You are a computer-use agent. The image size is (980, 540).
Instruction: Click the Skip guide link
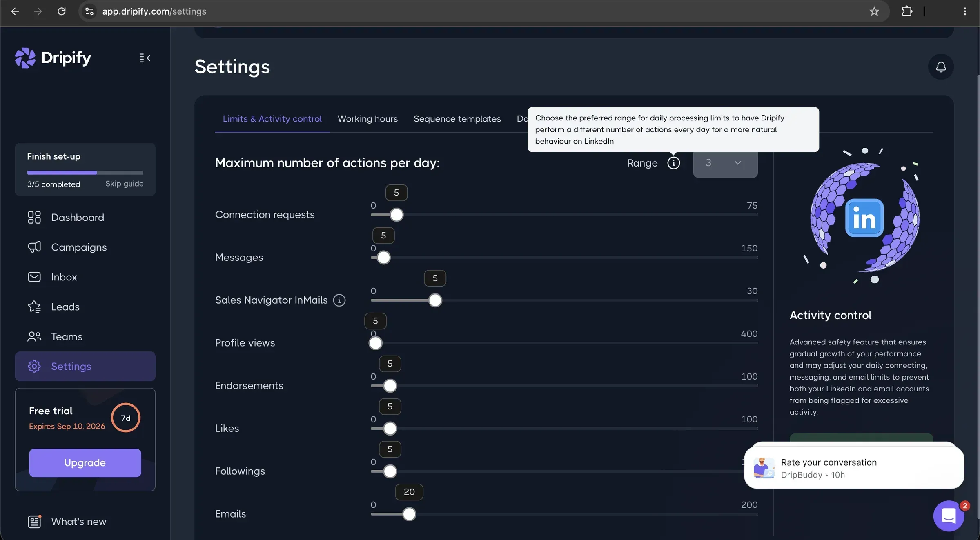[x=124, y=184]
